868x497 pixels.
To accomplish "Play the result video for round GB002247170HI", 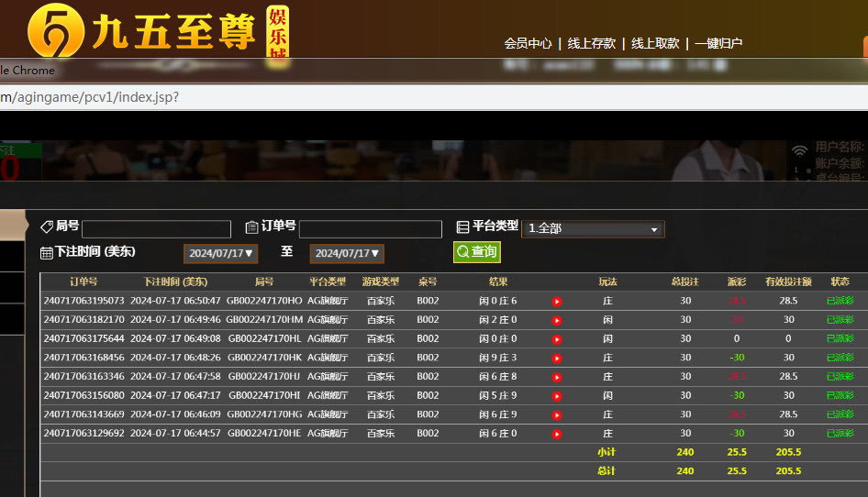I will pos(557,396).
